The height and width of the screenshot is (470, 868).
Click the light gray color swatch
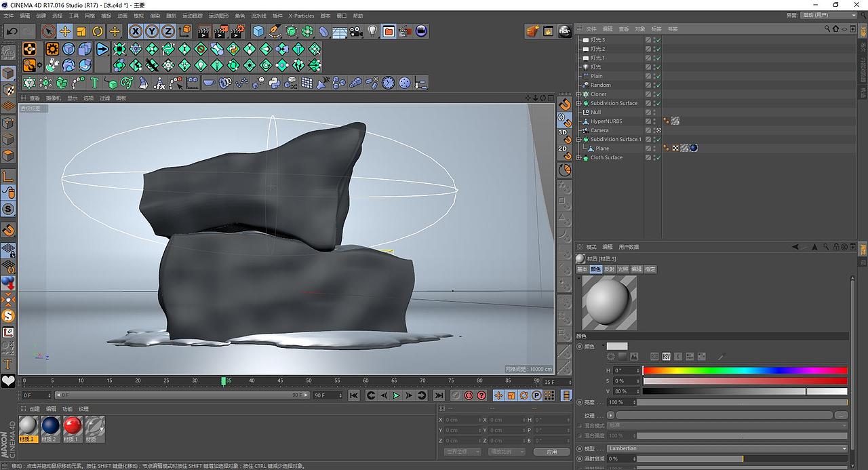coord(617,347)
